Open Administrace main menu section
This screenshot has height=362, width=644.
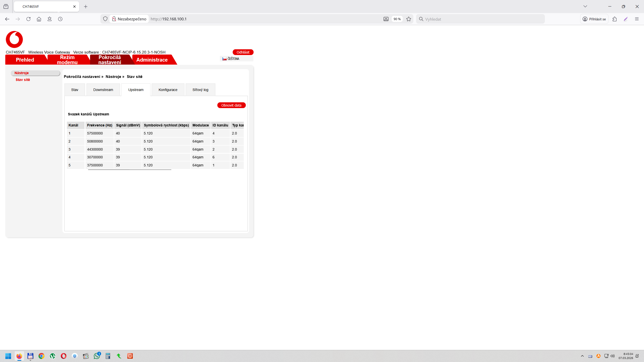coord(152,60)
